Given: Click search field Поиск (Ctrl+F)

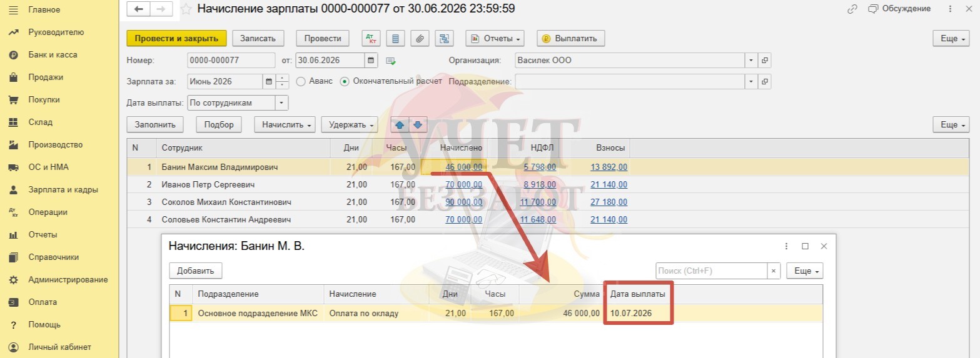Looking at the screenshot, I should pyautogui.click(x=712, y=271).
